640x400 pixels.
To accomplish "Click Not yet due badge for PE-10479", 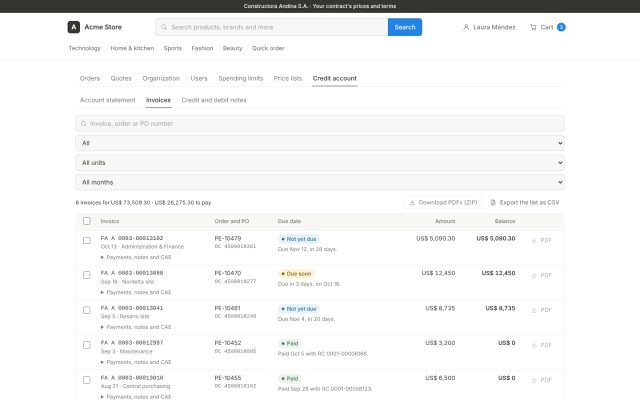I will pyautogui.click(x=299, y=239).
